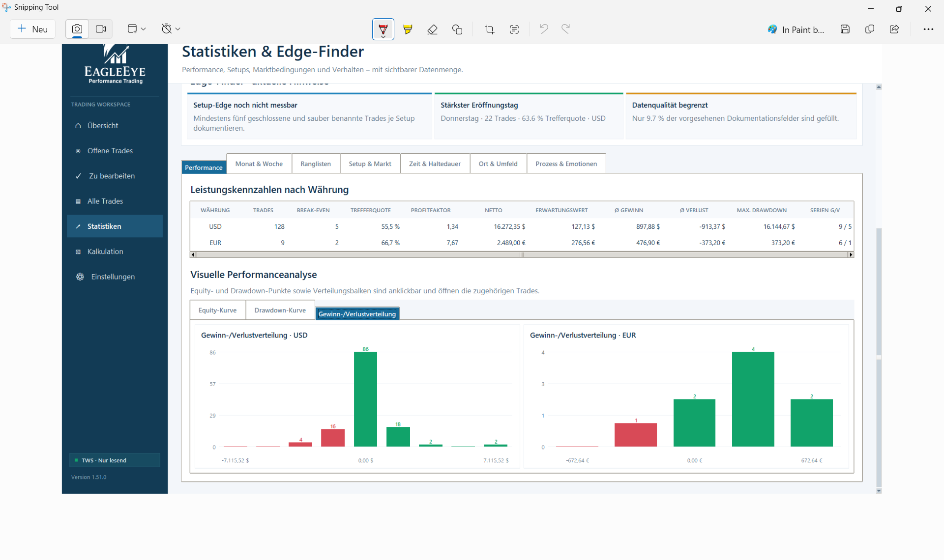
Task: Start a new snip with Neu
Action: pos(33,29)
